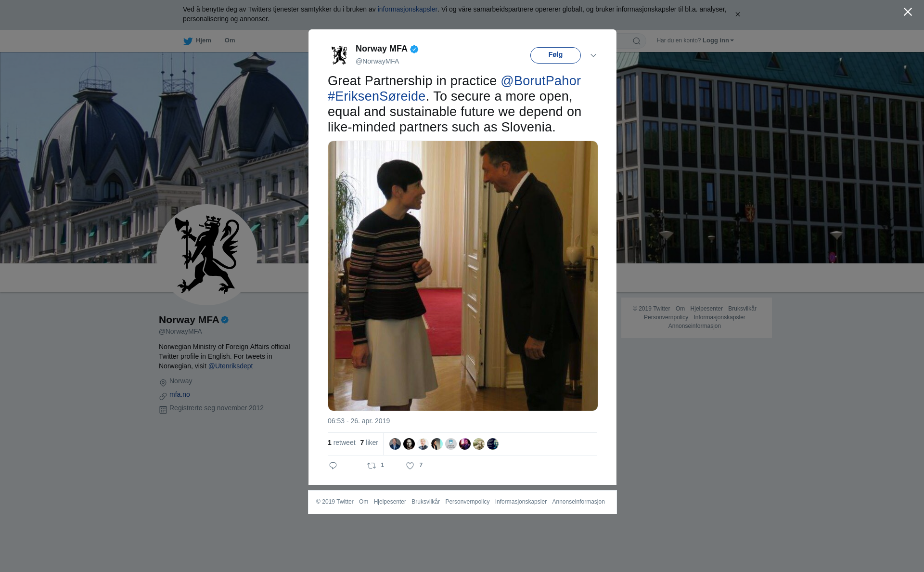Screen dimensions: 924x572
Task: Click the verified badge beside Norway MFA
Action: coord(414,49)
